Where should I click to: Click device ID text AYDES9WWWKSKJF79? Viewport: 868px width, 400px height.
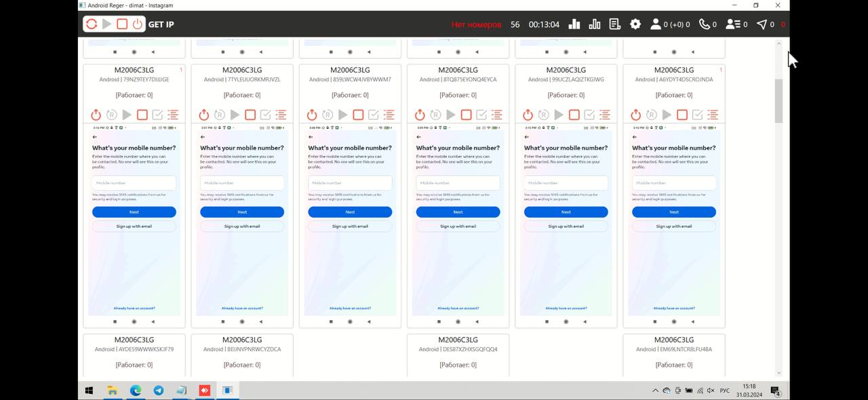click(146, 350)
